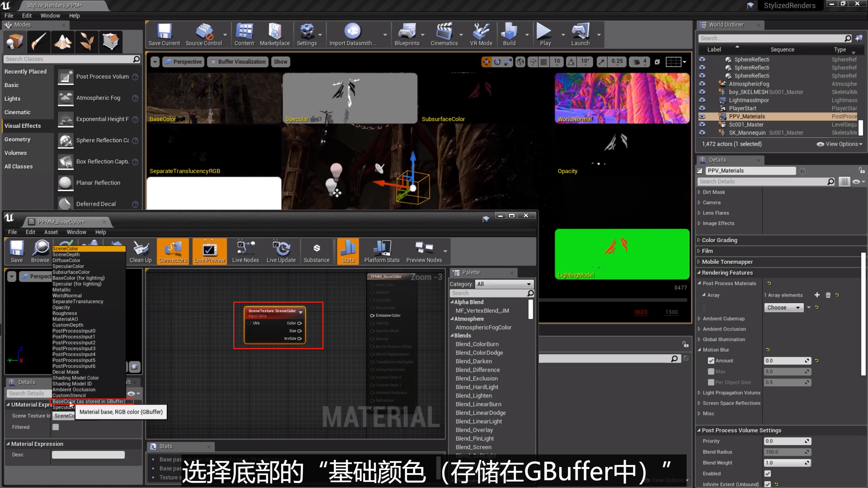Open the Palette Category dropdown

point(504,284)
